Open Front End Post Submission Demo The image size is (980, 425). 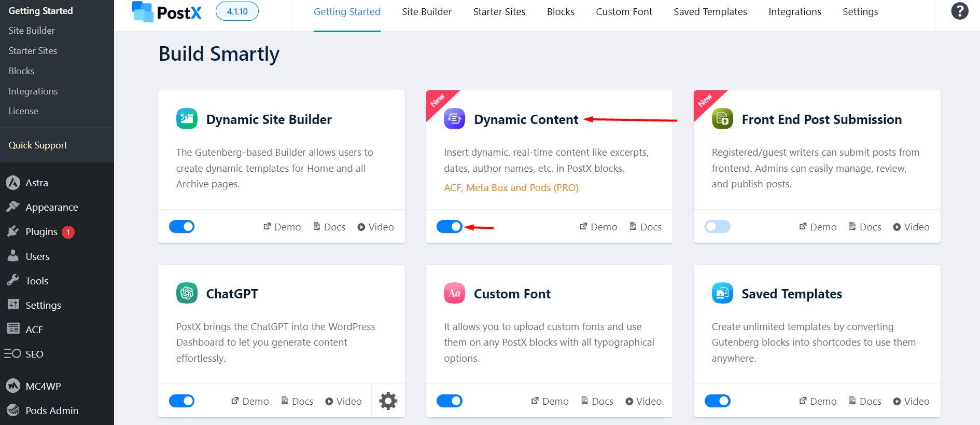818,227
